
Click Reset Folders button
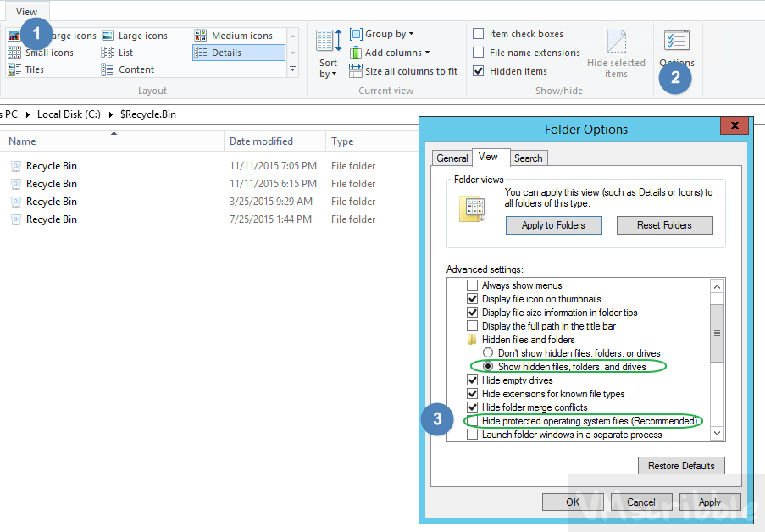pos(664,225)
